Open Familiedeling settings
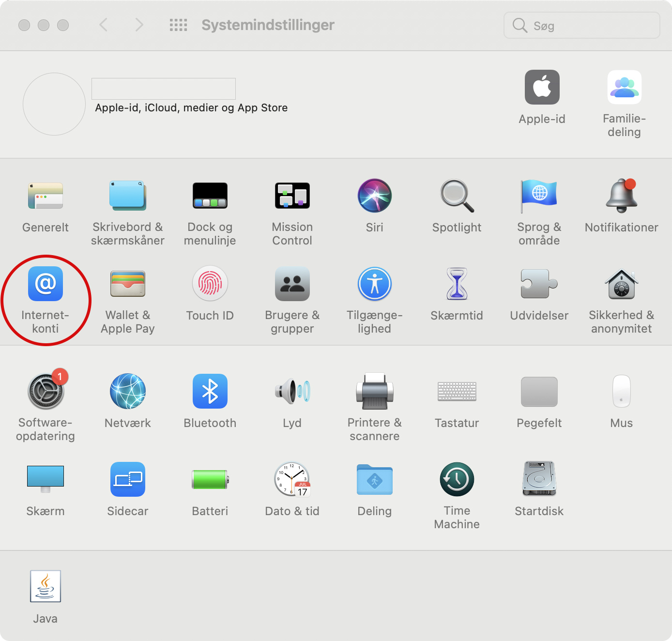Viewport: 672px width, 641px height. click(x=625, y=87)
